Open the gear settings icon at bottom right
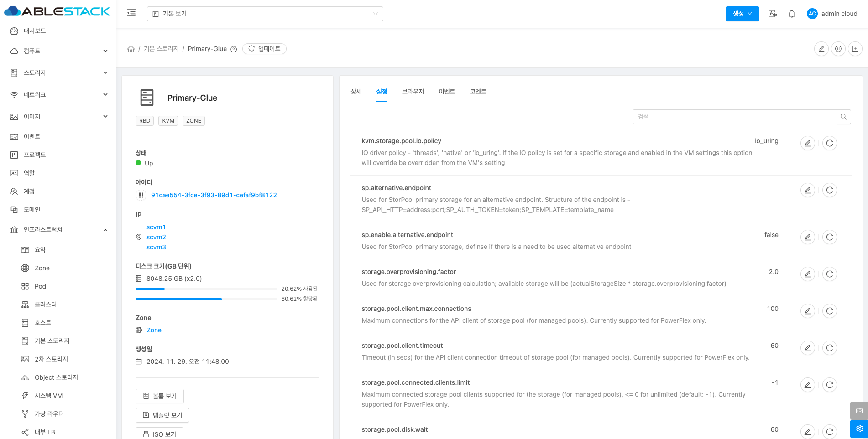868x439 pixels. (859, 429)
